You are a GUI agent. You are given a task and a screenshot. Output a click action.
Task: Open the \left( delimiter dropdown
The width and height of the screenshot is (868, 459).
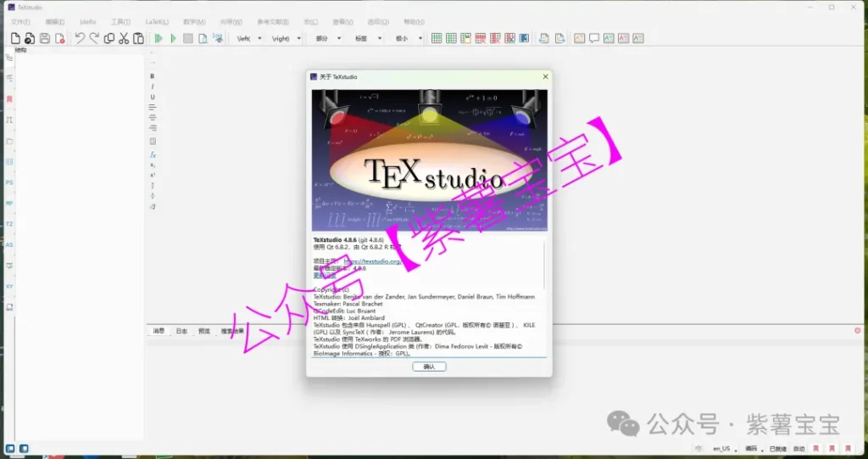[x=248, y=38]
